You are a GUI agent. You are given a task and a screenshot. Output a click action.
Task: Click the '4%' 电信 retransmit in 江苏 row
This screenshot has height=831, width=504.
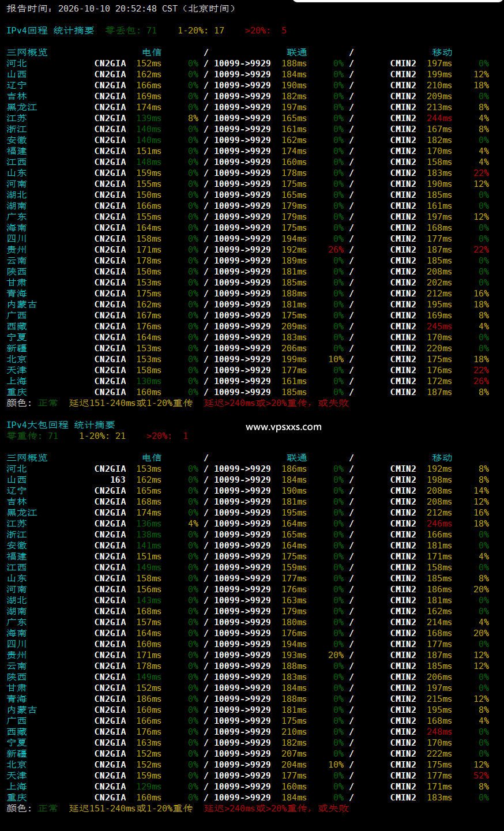point(193,524)
